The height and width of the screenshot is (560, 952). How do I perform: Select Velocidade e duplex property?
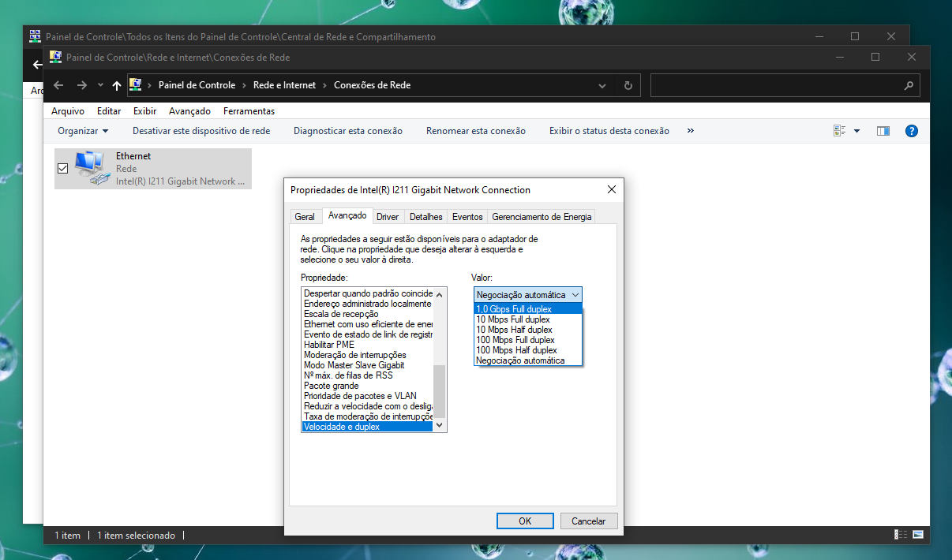tap(368, 426)
